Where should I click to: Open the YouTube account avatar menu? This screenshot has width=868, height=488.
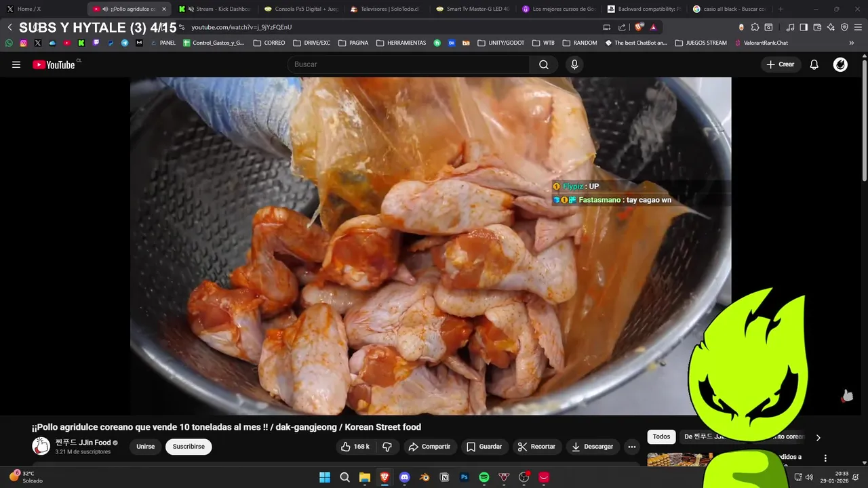click(840, 64)
